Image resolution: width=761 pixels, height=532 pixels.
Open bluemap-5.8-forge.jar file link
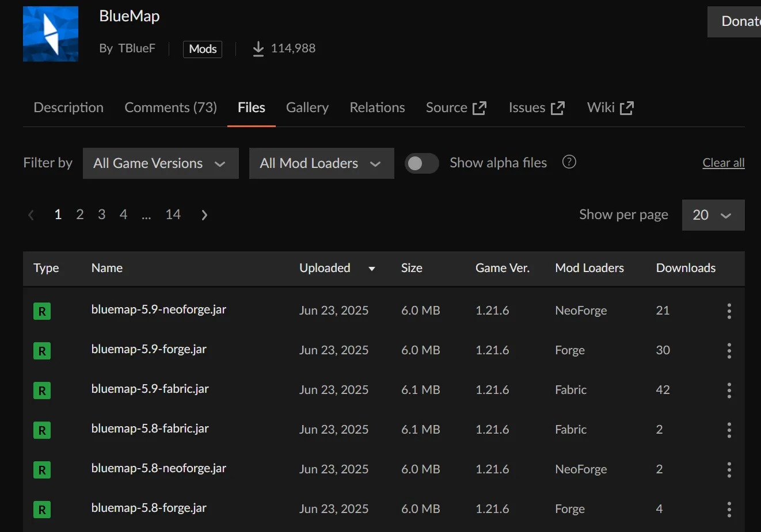[149, 508]
